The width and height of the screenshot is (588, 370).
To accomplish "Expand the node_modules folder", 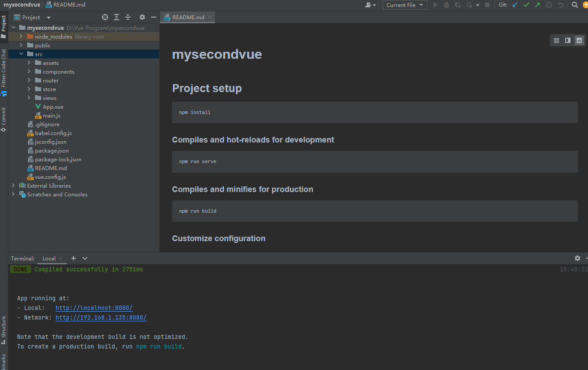I will pyautogui.click(x=21, y=36).
